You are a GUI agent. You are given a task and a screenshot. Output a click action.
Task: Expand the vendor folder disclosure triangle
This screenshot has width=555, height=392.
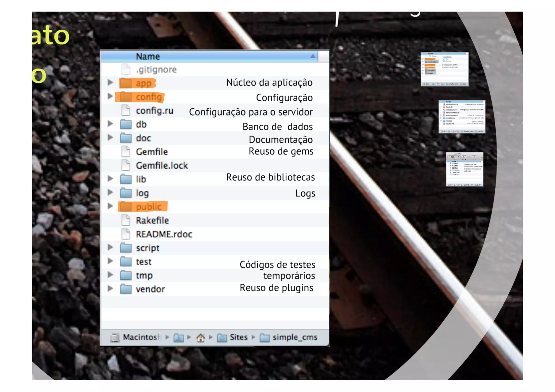[110, 288]
